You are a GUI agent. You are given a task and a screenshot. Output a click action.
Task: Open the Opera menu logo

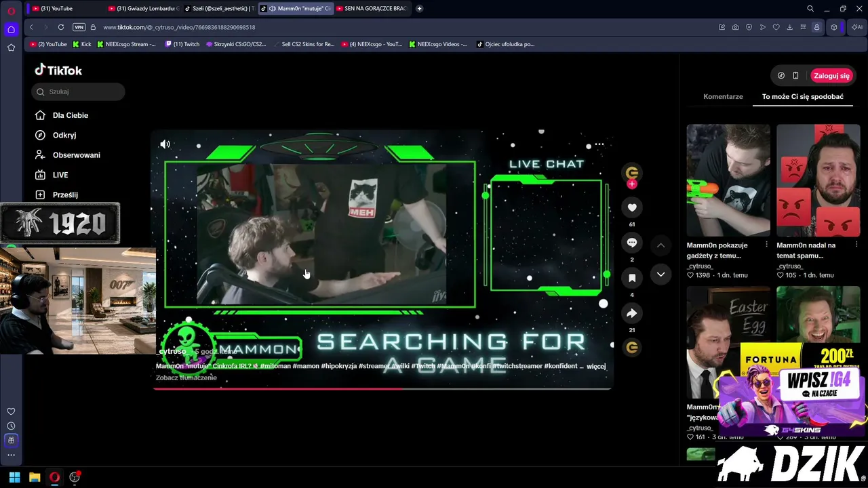[x=11, y=10]
